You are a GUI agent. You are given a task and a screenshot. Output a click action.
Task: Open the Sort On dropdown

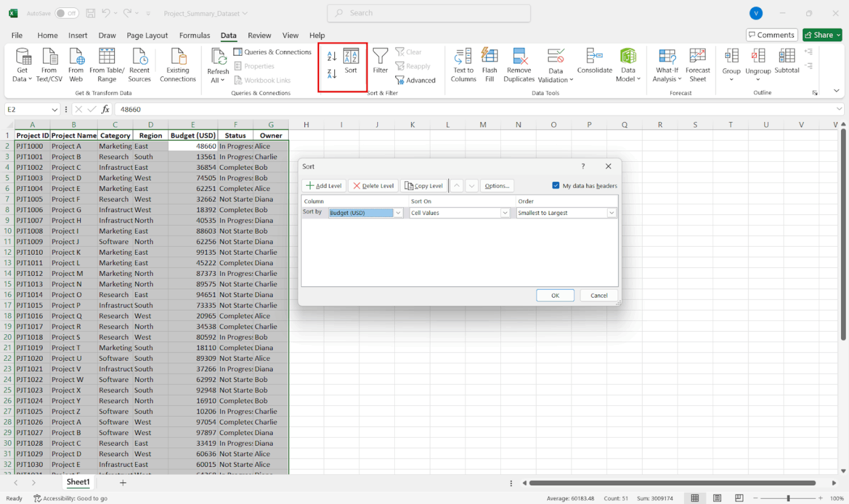pyautogui.click(x=505, y=213)
